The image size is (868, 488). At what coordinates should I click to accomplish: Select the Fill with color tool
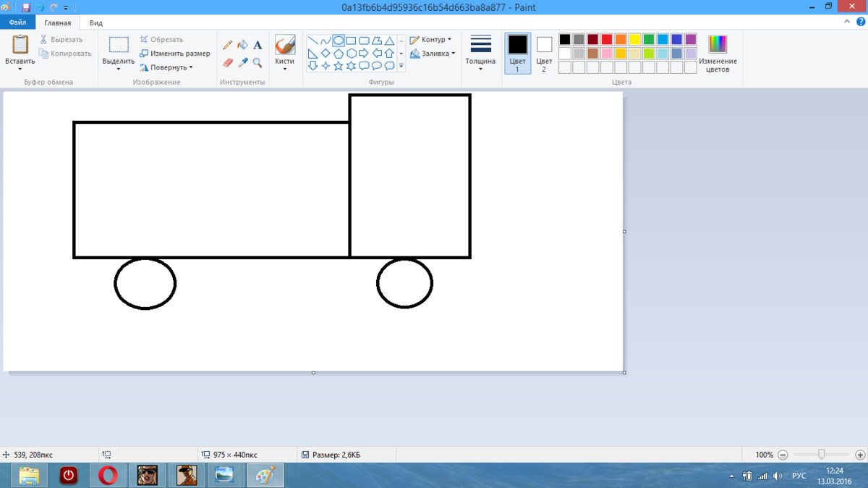tap(243, 43)
